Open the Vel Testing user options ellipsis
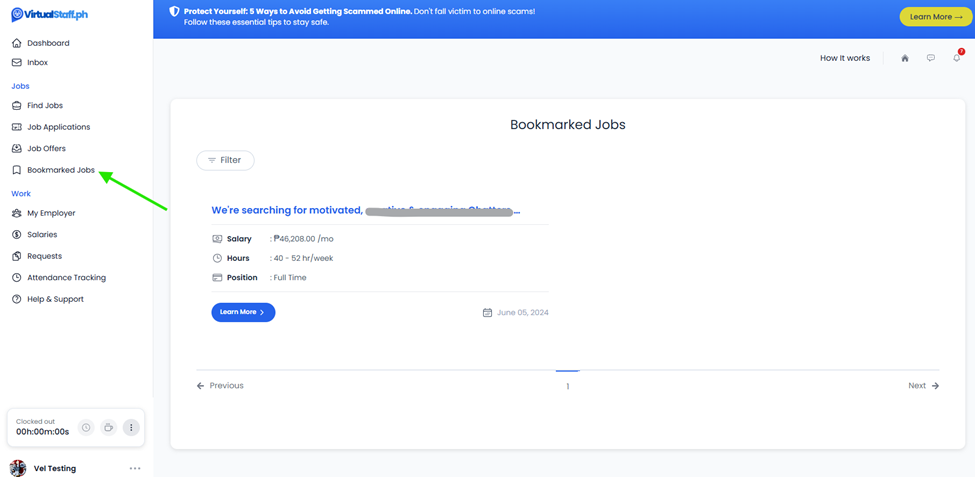 pyautogui.click(x=135, y=468)
